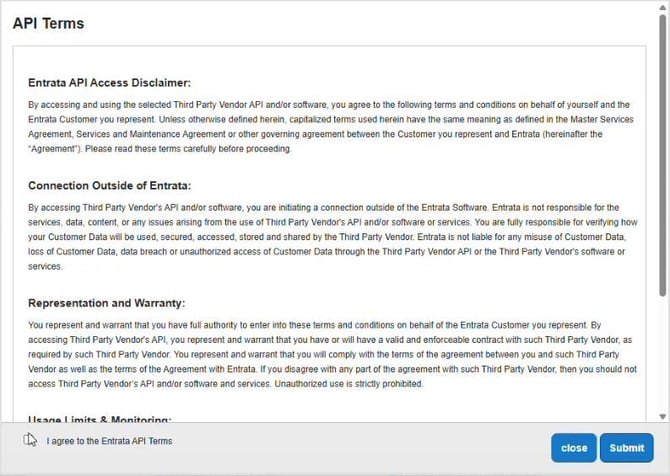
Task: Click the scrollbar down arrow
Action: click(663, 416)
